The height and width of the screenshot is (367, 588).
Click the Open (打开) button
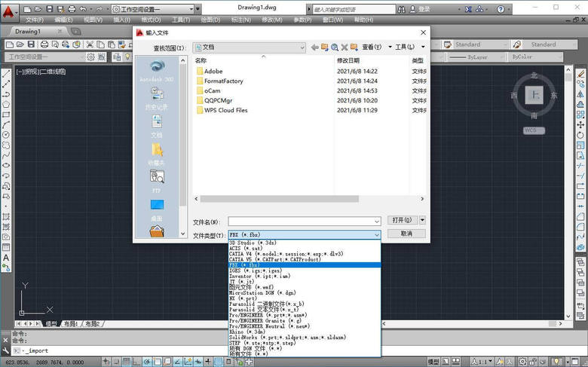click(x=401, y=221)
